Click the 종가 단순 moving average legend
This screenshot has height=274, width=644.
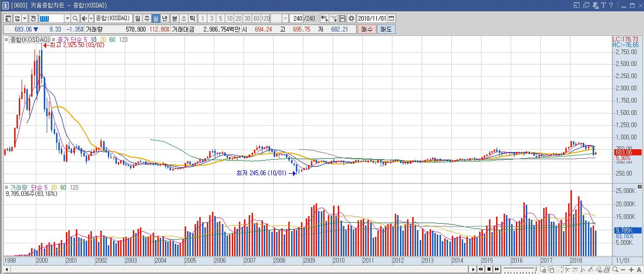71,39
